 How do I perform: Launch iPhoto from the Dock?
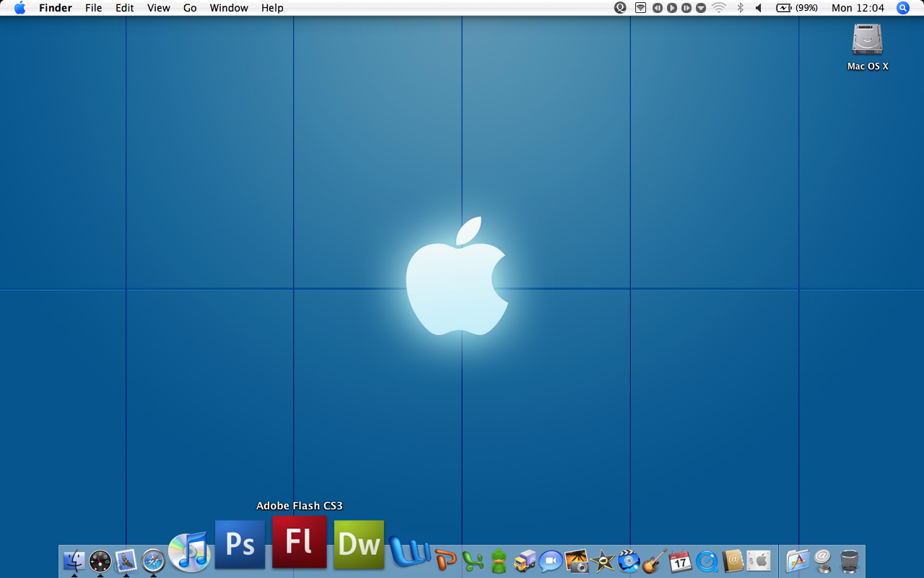tap(577, 561)
